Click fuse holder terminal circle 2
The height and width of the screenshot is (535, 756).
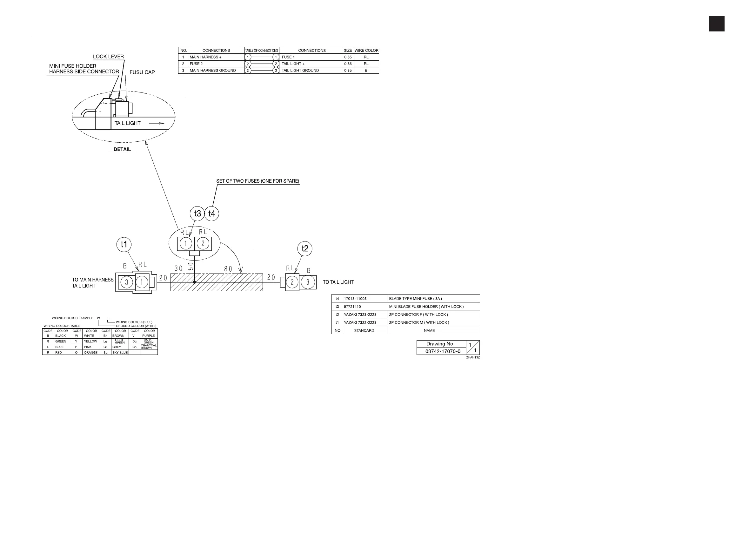point(203,244)
